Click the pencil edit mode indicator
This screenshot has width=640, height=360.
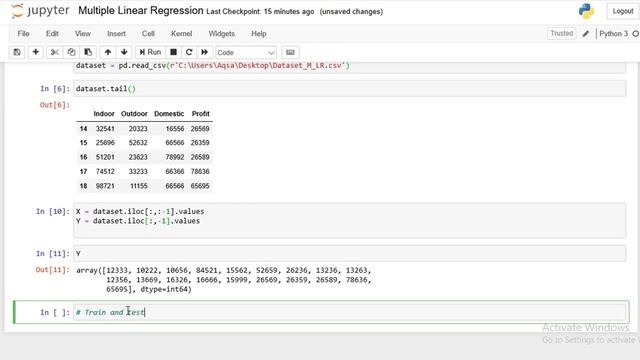[586, 34]
